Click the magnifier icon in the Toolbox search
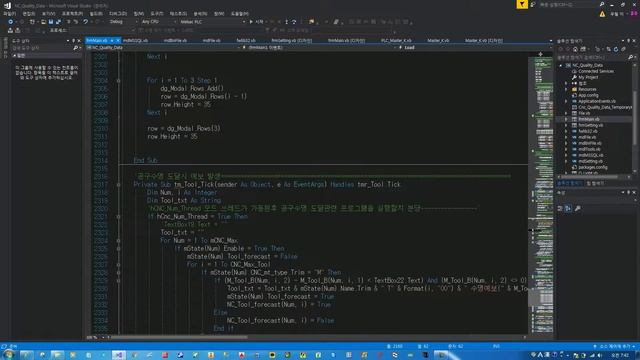The image size is (640, 360). [x=76, y=48]
